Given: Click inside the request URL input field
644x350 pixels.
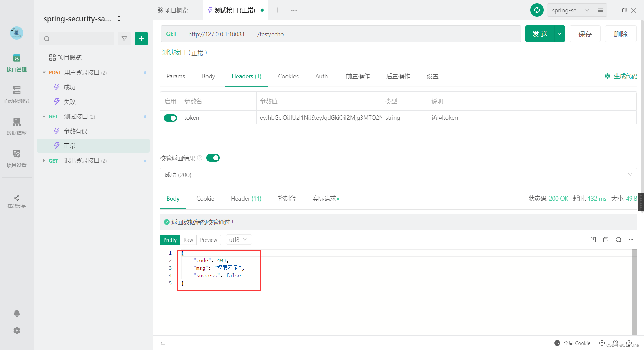Looking at the screenshot, I should [x=335, y=34].
